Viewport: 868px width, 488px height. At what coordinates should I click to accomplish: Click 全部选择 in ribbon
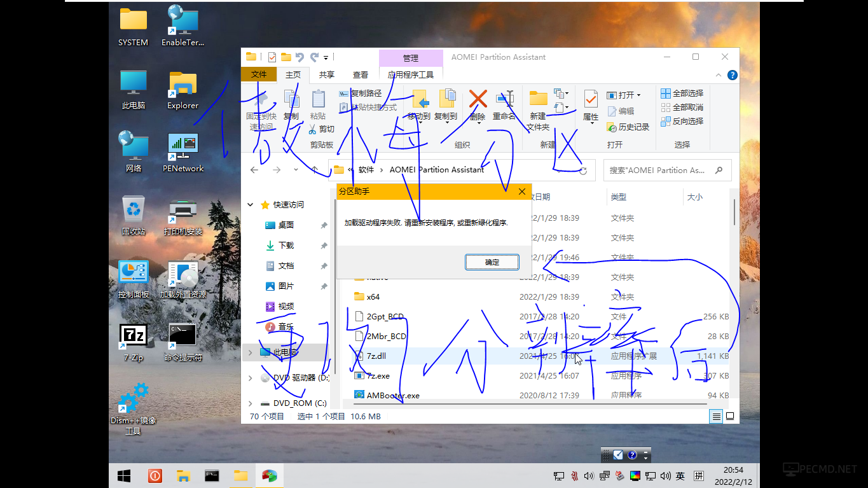point(682,94)
